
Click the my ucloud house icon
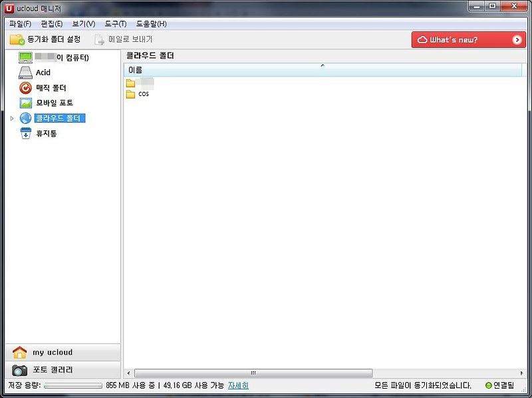pos(19,352)
